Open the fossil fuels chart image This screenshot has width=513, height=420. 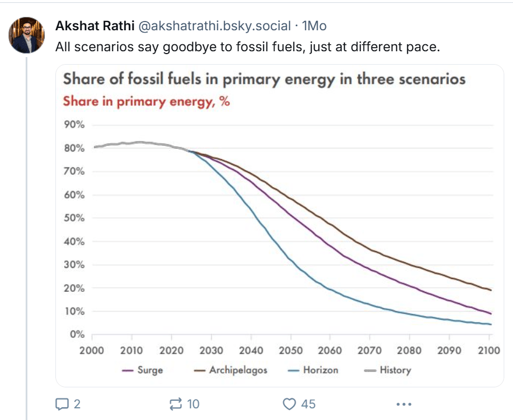(280, 245)
